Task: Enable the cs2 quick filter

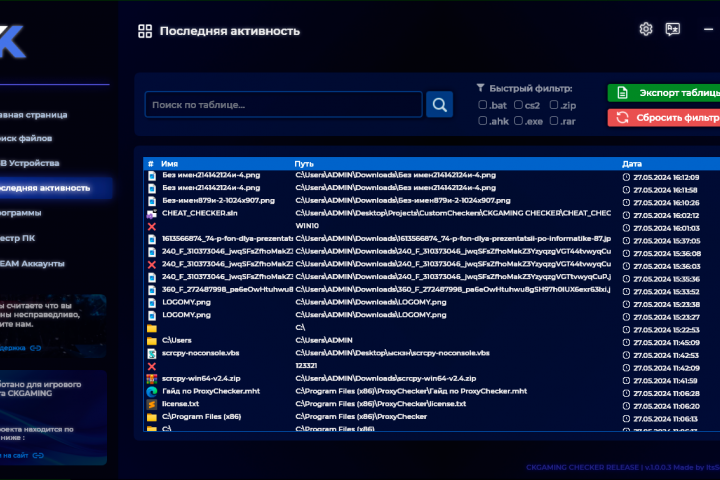Action: pos(518,105)
